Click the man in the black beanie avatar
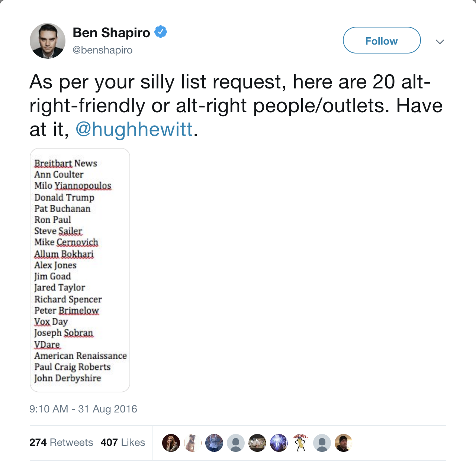This screenshot has height=463, width=476. point(343,443)
